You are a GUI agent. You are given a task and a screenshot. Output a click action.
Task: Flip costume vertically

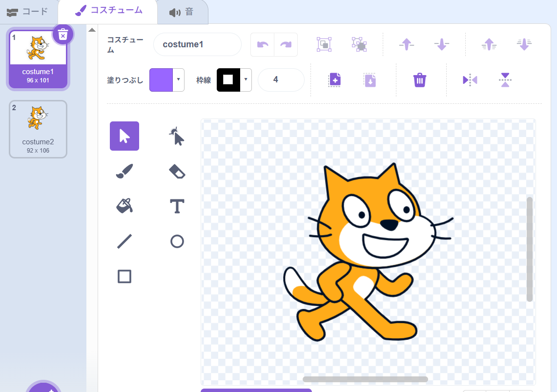505,80
